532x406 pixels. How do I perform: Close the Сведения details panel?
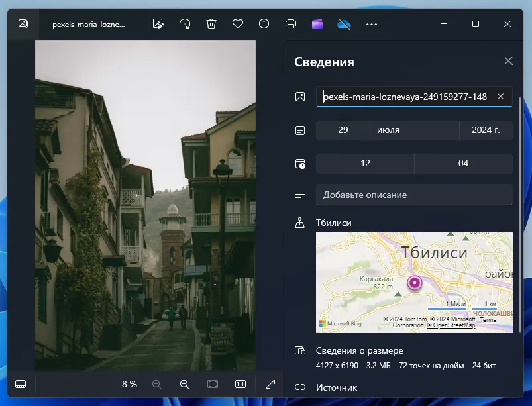(x=508, y=60)
